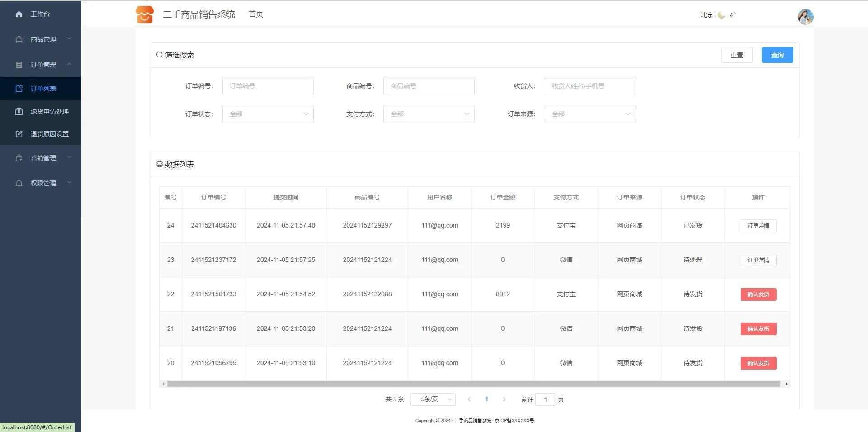Screen dimensions: 868x432
Task: Go to 首页 in top navigation
Action: tap(256, 14)
